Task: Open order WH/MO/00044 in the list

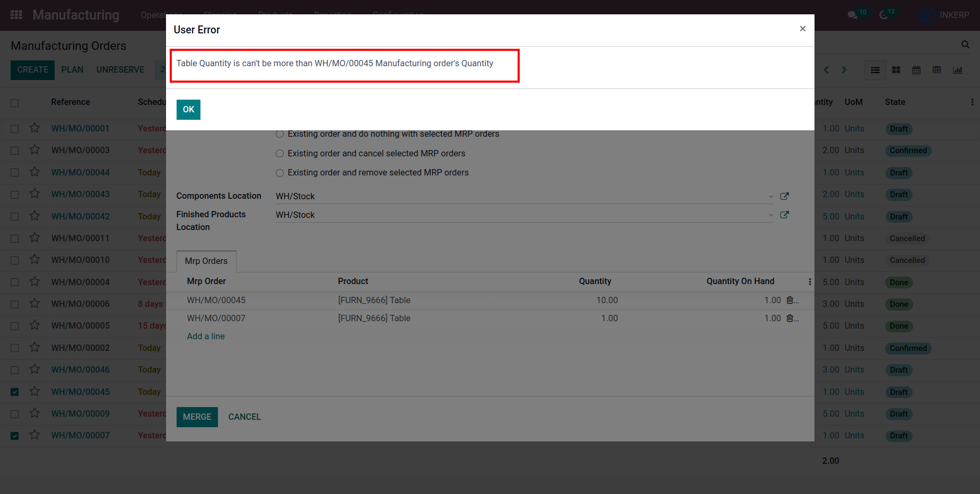Action: [x=81, y=172]
